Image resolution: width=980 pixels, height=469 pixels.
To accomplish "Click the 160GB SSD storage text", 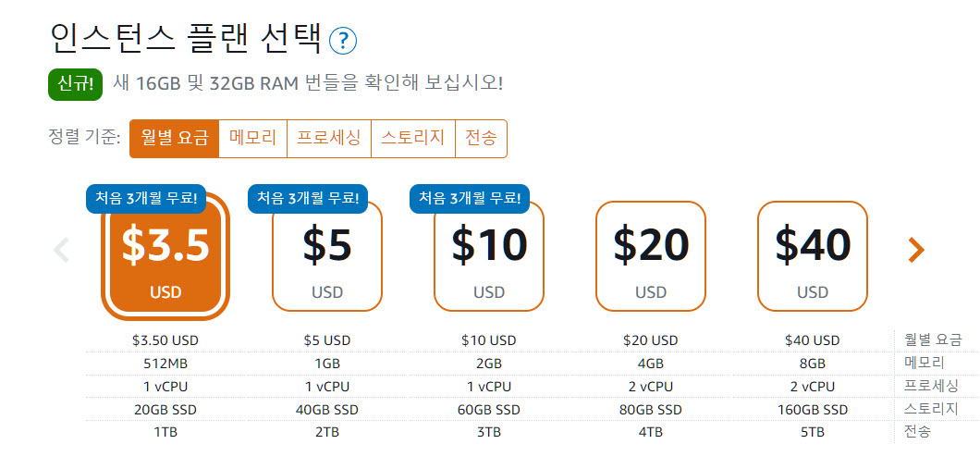I will (813, 410).
